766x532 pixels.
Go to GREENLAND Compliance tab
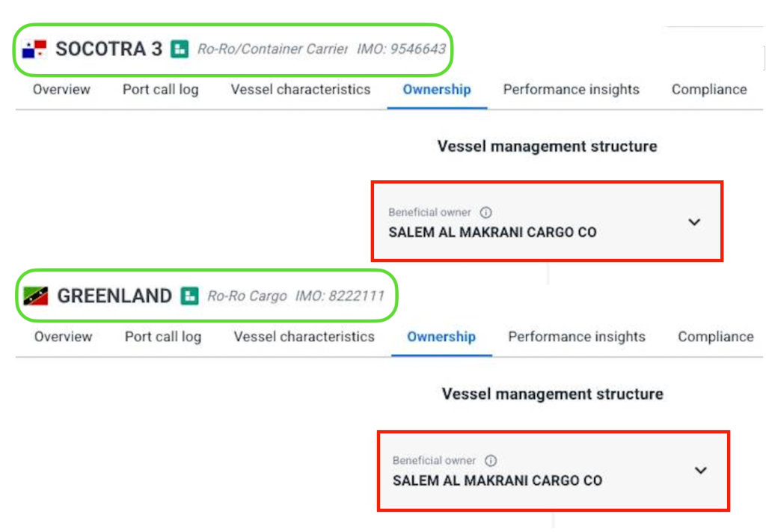tap(716, 337)
